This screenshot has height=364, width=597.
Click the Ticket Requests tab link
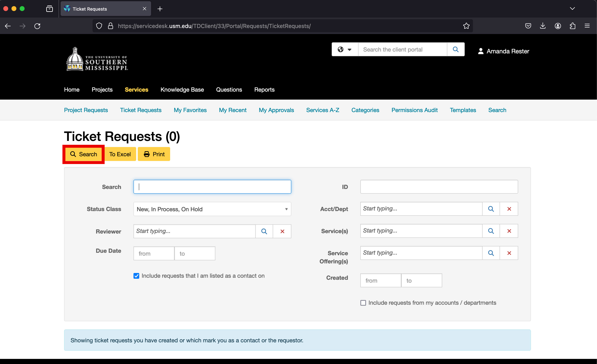pos(141,110)
